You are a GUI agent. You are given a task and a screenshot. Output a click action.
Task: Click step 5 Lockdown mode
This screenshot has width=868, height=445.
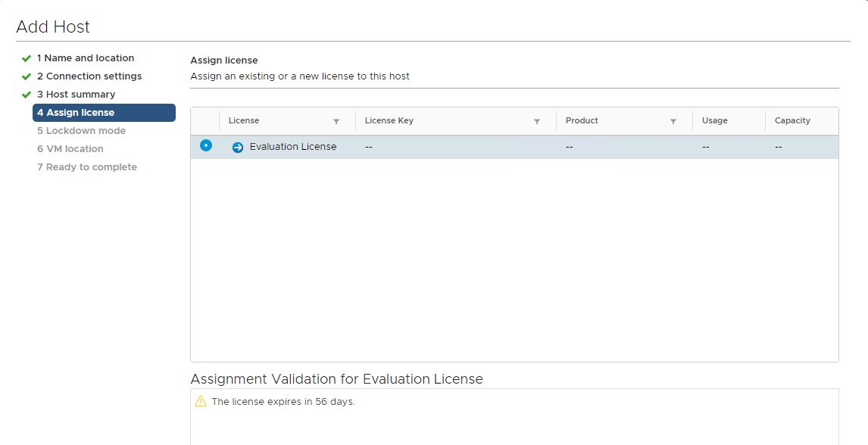coord(81,131)
